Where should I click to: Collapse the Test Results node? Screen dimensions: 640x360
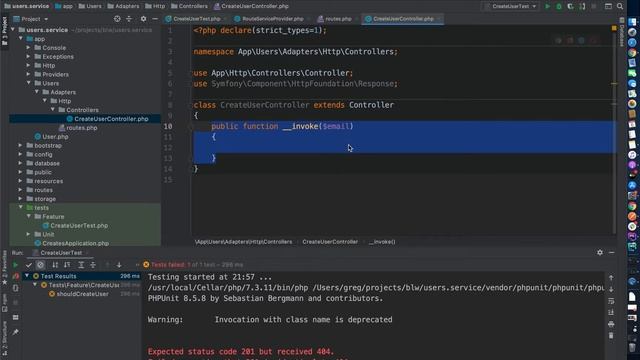(x=27, y=276)
